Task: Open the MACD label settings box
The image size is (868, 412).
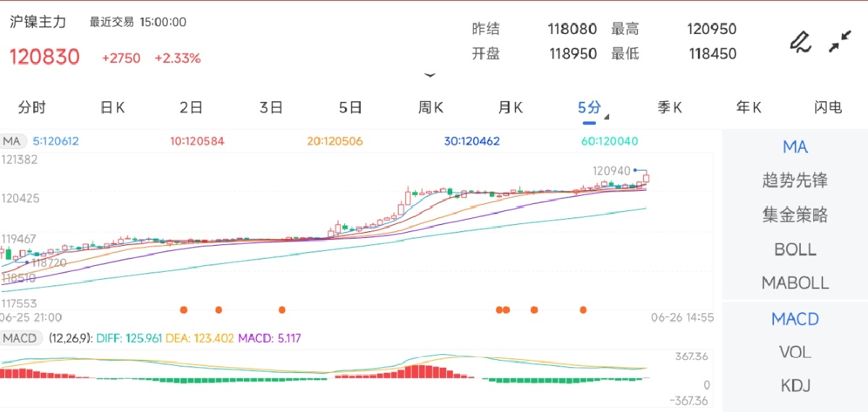Action: [x=21, y=338]
